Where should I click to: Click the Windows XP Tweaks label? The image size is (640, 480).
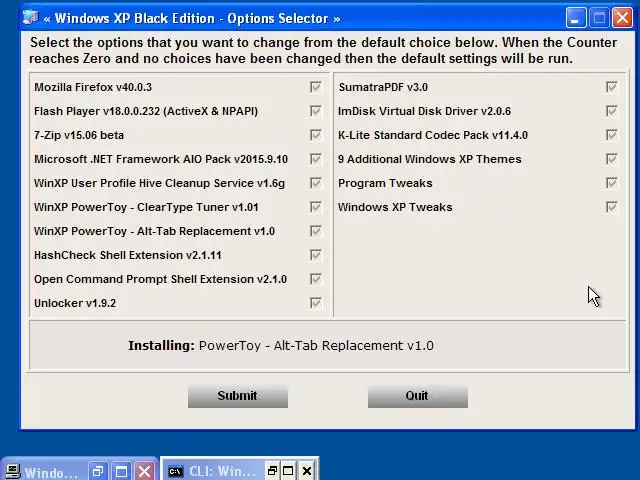[x=395, y=207]
